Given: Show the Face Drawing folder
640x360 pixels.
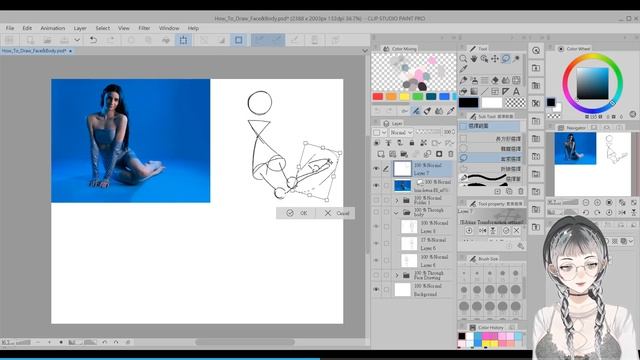Looking at the screenshot, I should point(376,275).
